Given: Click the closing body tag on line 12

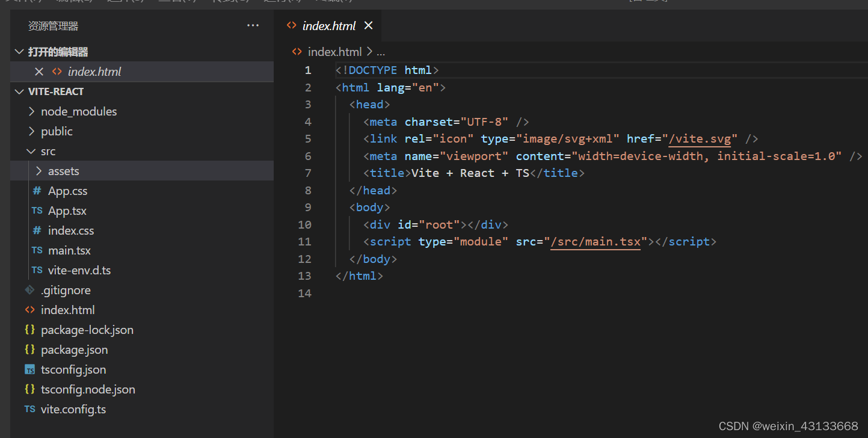Looking at the screenshot, I should pyautogui.click(x=374, y=259).
